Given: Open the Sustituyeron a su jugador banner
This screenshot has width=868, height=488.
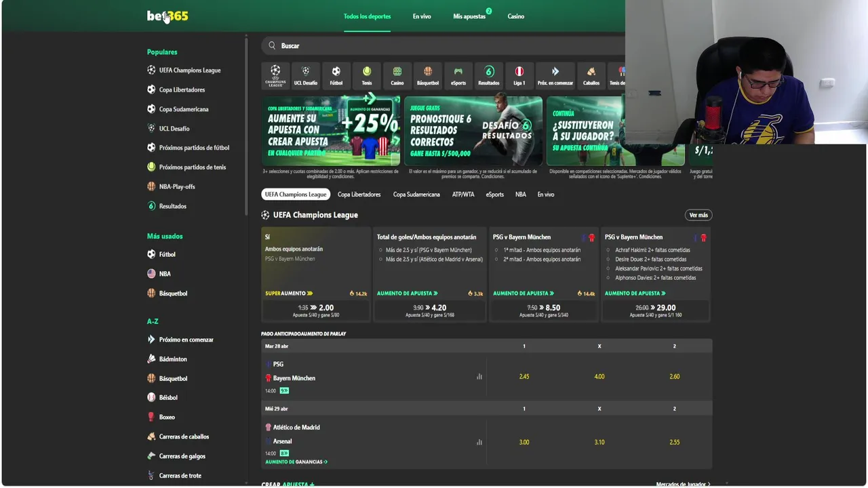Looking at the screenshot, I should coord(616,131).
